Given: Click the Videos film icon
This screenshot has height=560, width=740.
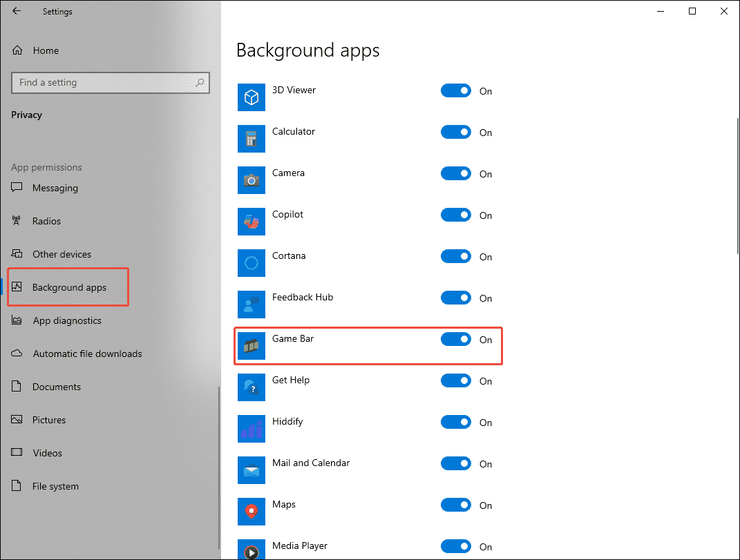Looking at the screenshot, I should (x=17, y=452).
